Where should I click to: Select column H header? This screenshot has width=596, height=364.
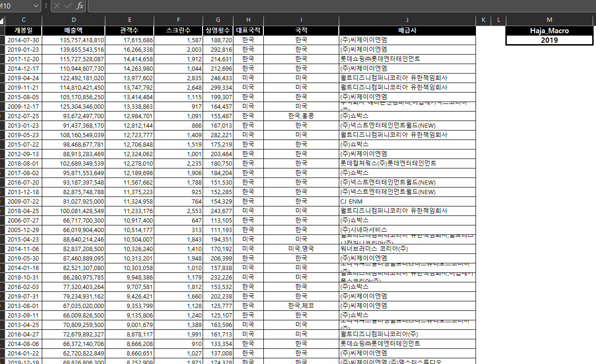[248, 20]
